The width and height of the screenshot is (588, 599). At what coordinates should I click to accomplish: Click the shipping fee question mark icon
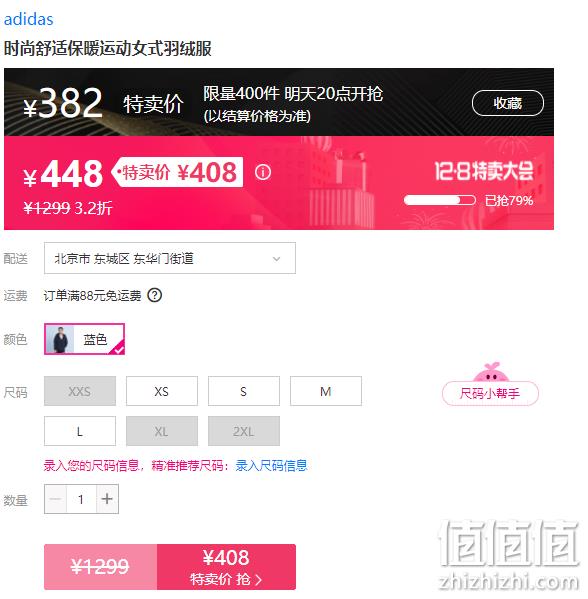click(155, 295)
